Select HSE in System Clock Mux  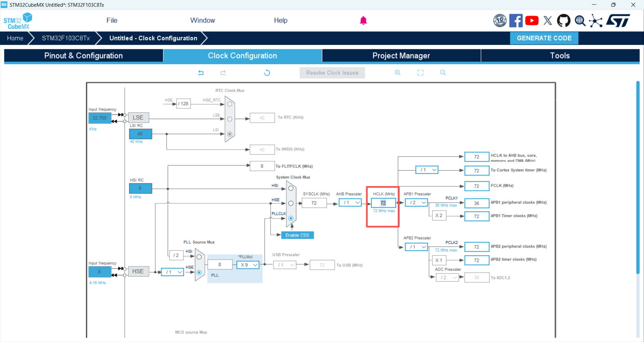click(291, 203)
